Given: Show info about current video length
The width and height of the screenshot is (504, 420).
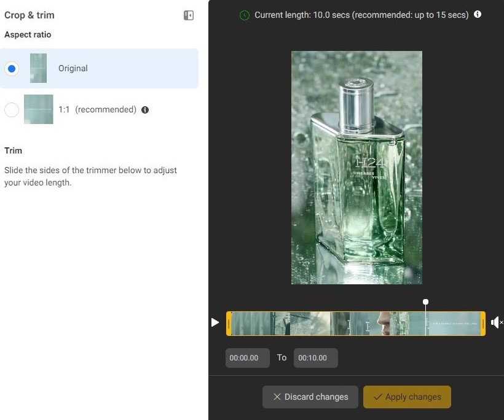Looking at the screenshot, I should pyautogui.click(x=478, y=14).
